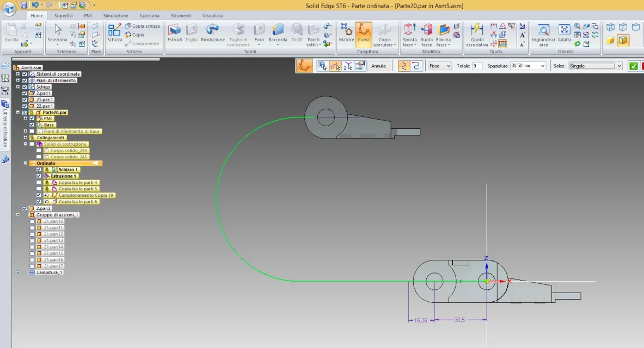Image resolution: width=644 pixels, height=348 pixels.
Task: Click the Annulla button
Action: click(x=378, y=66)
